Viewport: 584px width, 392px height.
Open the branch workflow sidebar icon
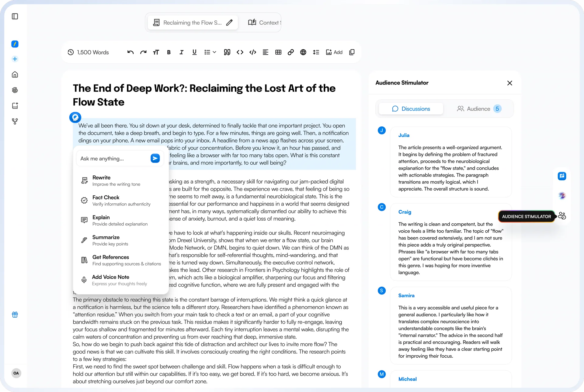point(15,122)
